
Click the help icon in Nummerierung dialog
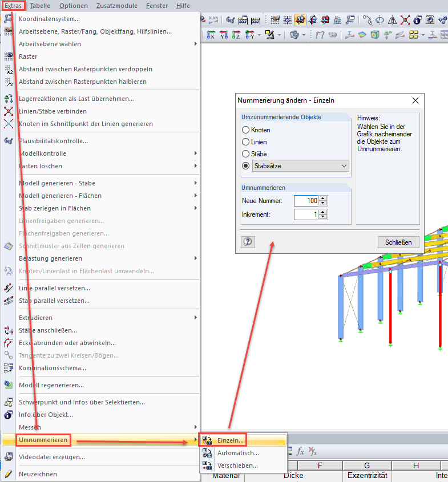click(248, 242)
